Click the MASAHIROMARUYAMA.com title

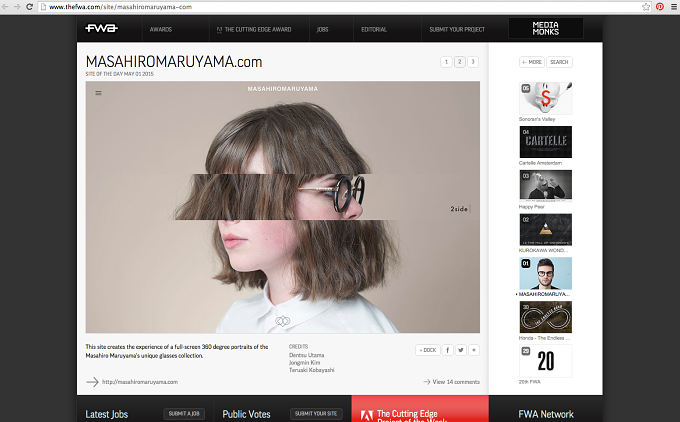click(x=174, y=62)
